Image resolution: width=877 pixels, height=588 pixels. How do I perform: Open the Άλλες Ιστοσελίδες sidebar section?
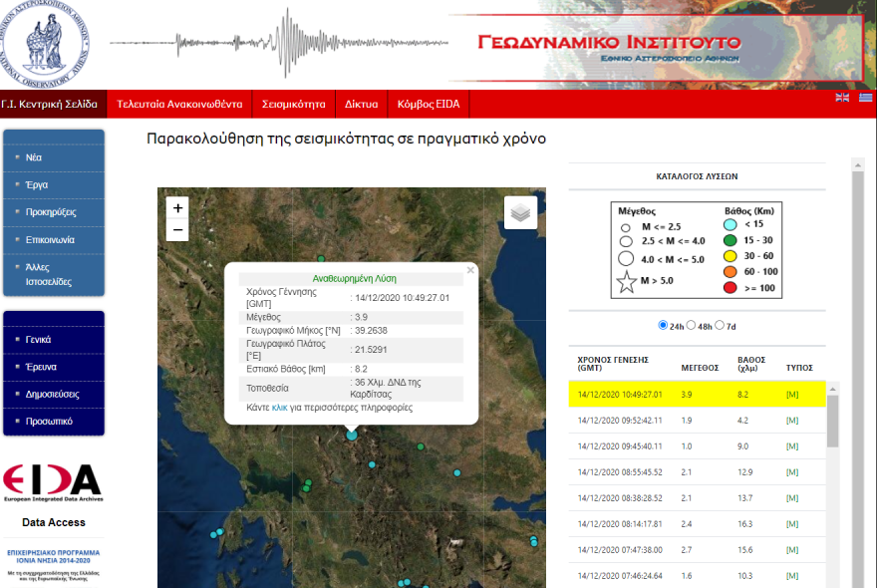47,272
